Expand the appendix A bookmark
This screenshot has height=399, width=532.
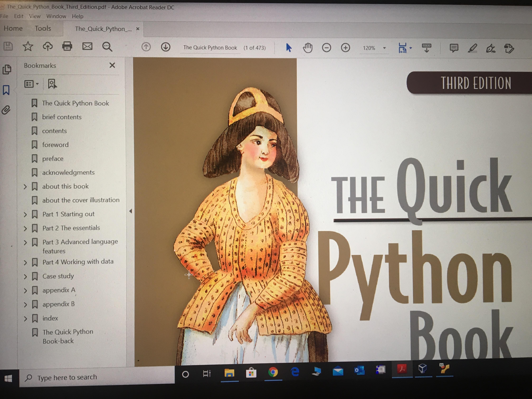point(25,291)
